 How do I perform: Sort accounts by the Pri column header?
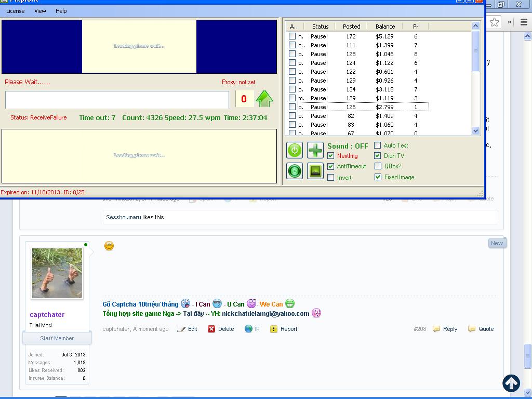tap(416, 26)
